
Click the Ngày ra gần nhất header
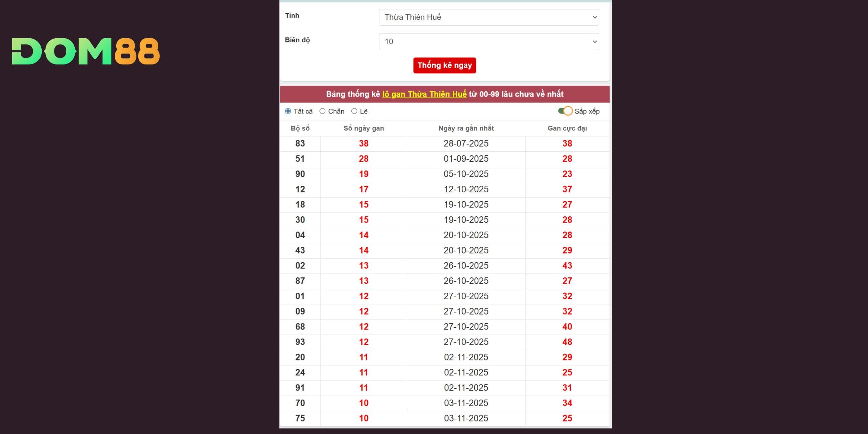(x=466, y=128)
